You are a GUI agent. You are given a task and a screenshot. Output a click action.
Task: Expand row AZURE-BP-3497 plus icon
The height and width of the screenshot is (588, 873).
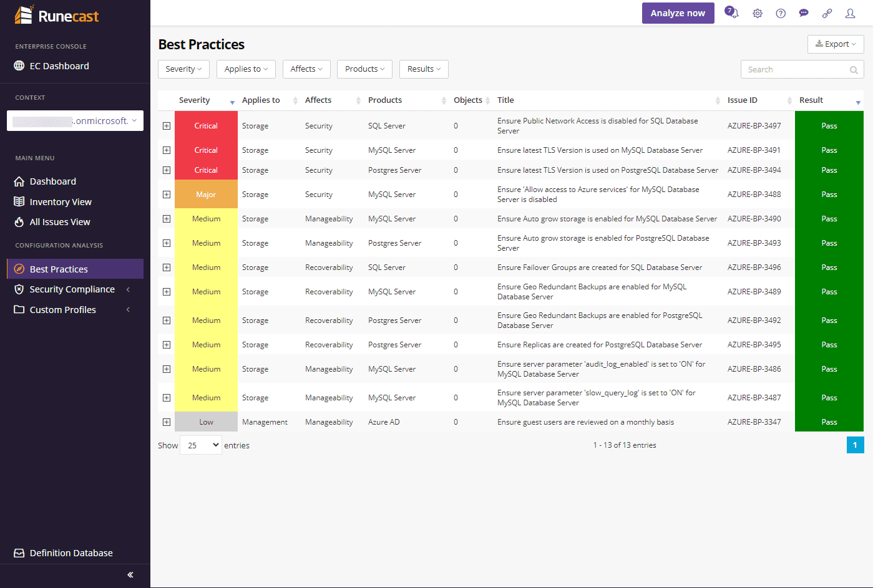167,126
